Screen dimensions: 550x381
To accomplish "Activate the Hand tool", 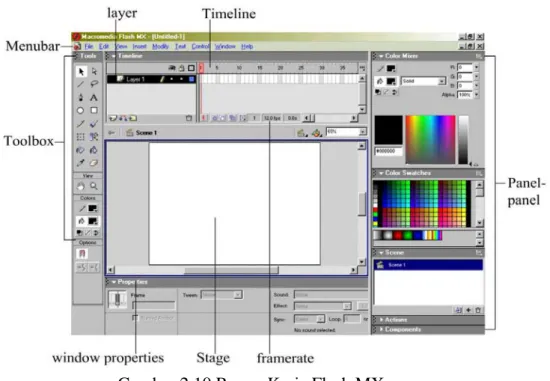I will (x=81, y=186).
